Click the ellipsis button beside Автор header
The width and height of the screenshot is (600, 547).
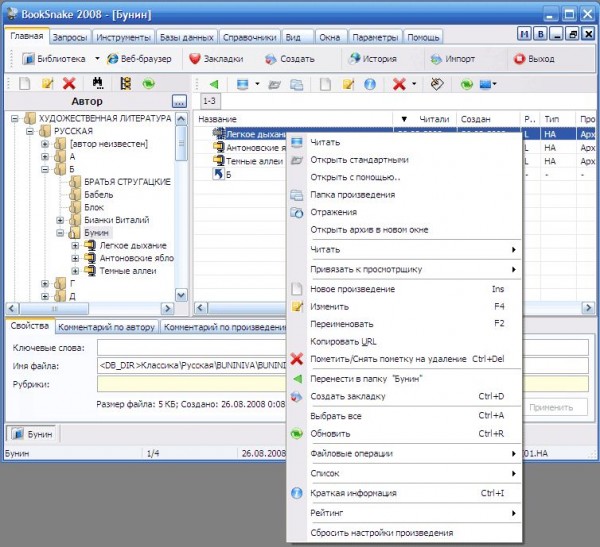coord(179,101)
